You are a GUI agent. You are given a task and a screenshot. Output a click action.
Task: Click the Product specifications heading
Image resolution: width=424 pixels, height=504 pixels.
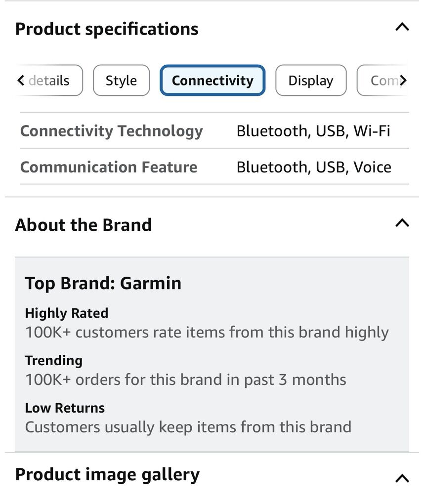click(107, 29)
